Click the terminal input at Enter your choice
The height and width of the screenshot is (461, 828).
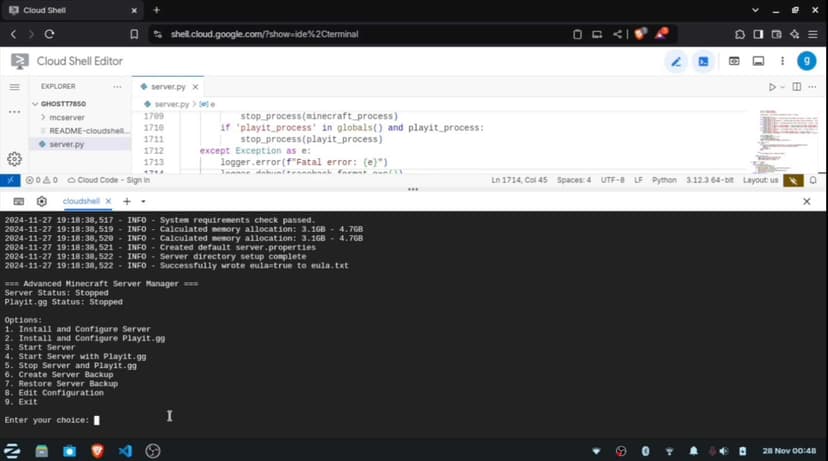point(97,420)
